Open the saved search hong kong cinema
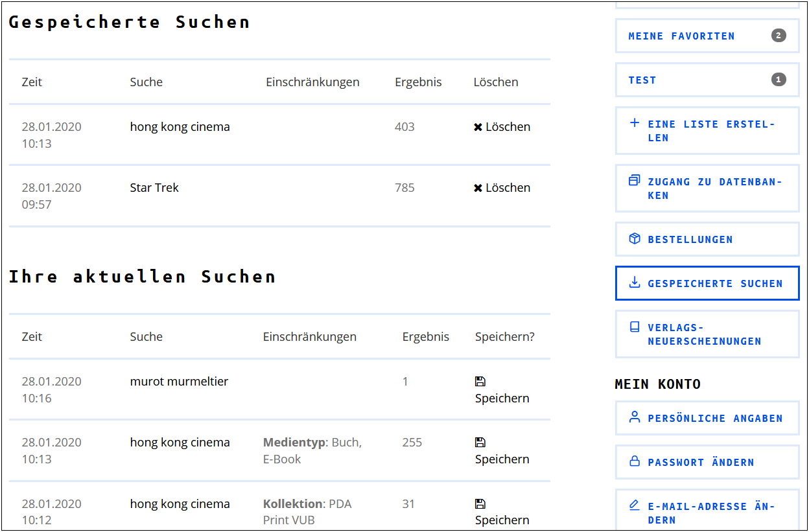Viewport: 809px width, 532px height. pos(180,127)
